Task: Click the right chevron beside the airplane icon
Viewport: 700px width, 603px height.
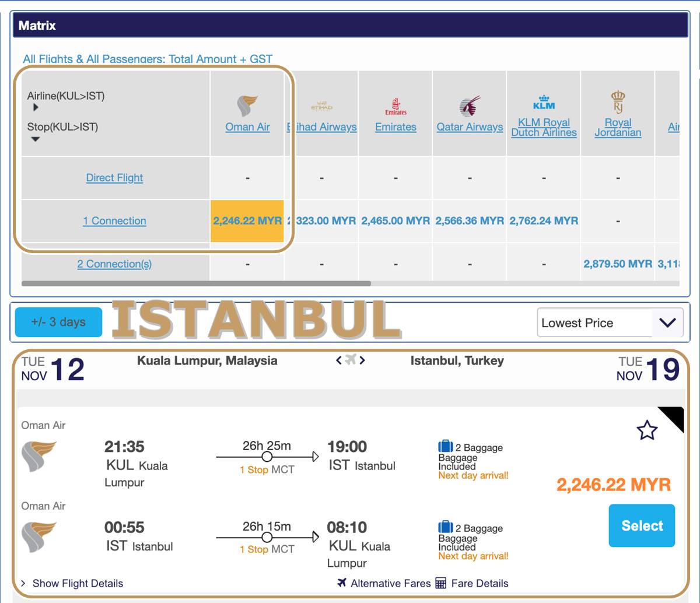Action: (362, 360)
